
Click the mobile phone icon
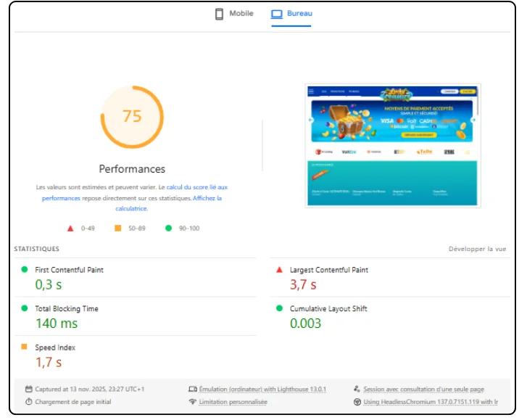(219, 14)
